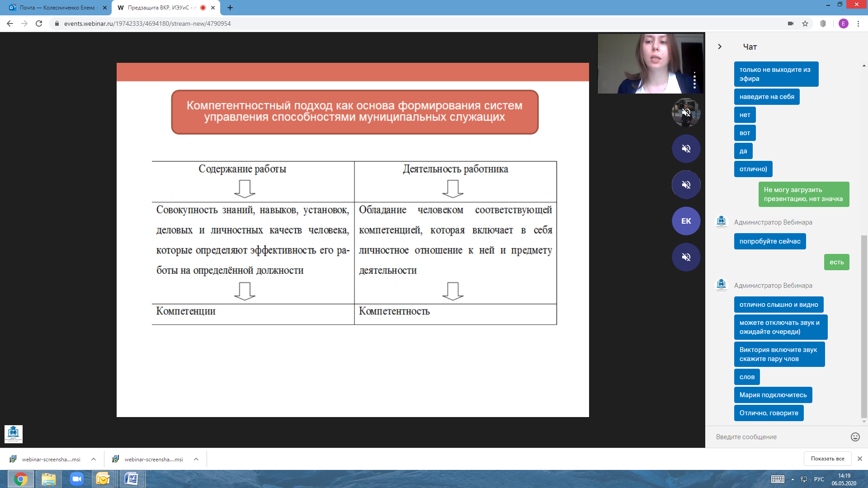Open Microsoft Word from the taskbar

(x=132, y=479)
